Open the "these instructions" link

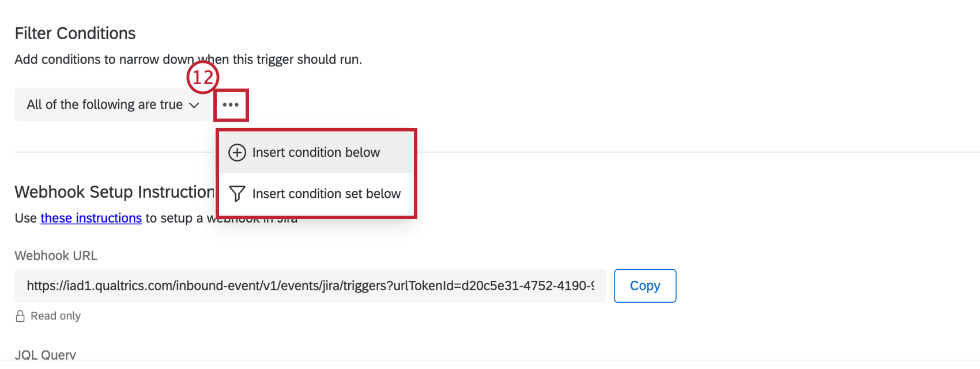click(x=91, y=218)
